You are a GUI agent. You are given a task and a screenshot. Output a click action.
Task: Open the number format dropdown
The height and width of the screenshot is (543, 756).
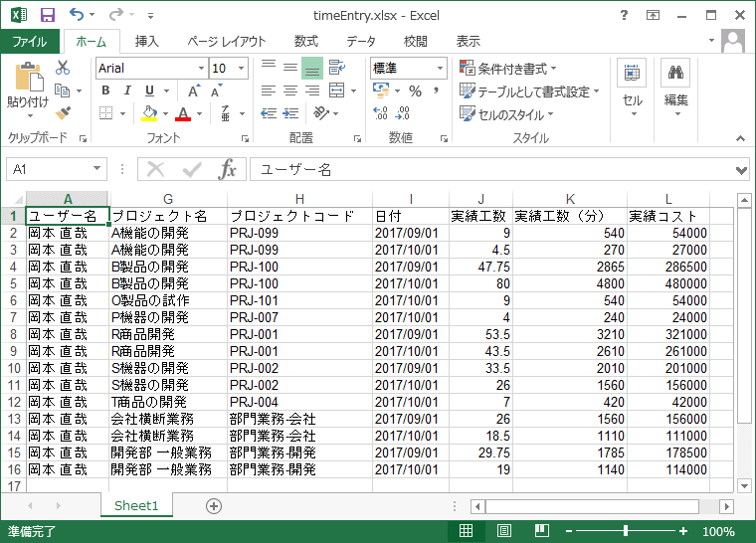pyautogui.click(x=440, y=69)
